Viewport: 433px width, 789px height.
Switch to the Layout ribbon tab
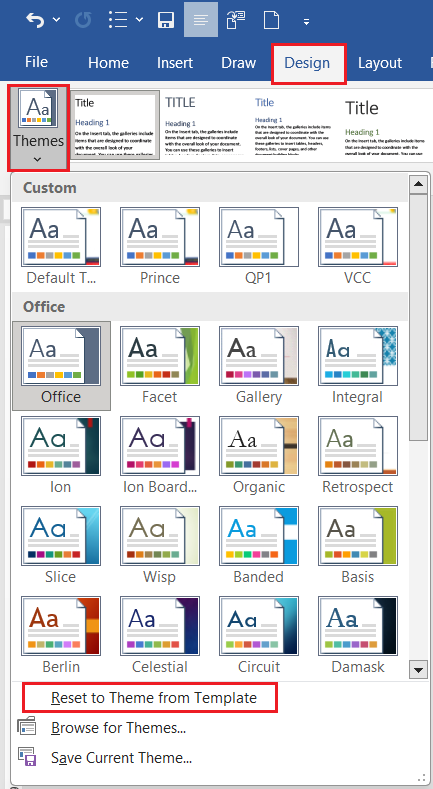(x=380, y=63)
